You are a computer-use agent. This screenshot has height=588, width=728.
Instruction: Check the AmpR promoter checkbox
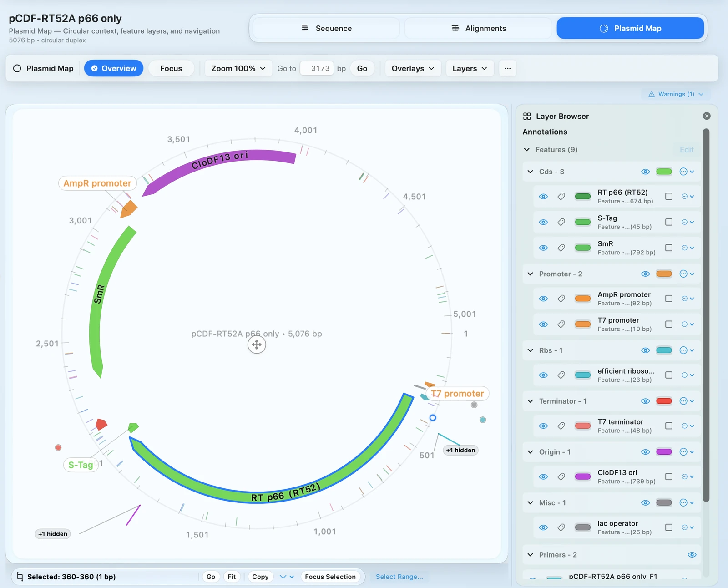pos(669,299)
